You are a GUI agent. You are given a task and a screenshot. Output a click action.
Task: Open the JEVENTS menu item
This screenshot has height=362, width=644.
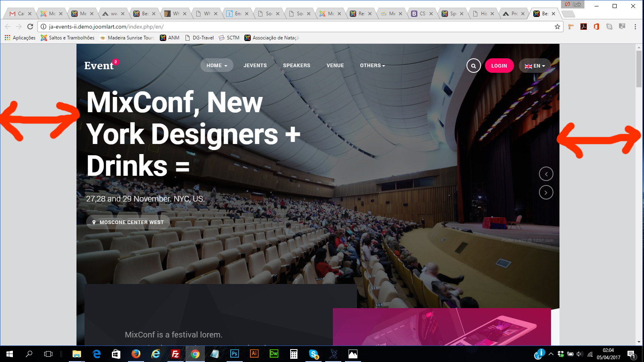click(255, 66)
